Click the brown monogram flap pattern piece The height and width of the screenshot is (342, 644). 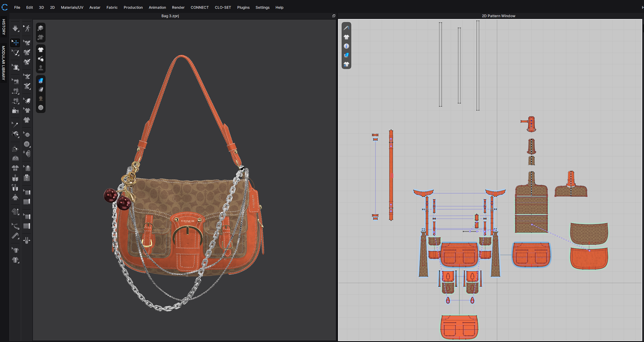589,233
